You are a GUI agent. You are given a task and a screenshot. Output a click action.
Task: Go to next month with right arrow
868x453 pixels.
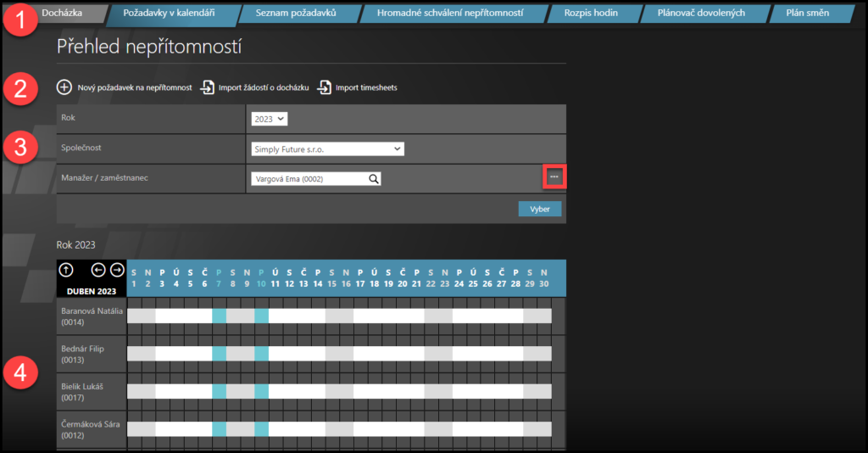click(117, 270)
